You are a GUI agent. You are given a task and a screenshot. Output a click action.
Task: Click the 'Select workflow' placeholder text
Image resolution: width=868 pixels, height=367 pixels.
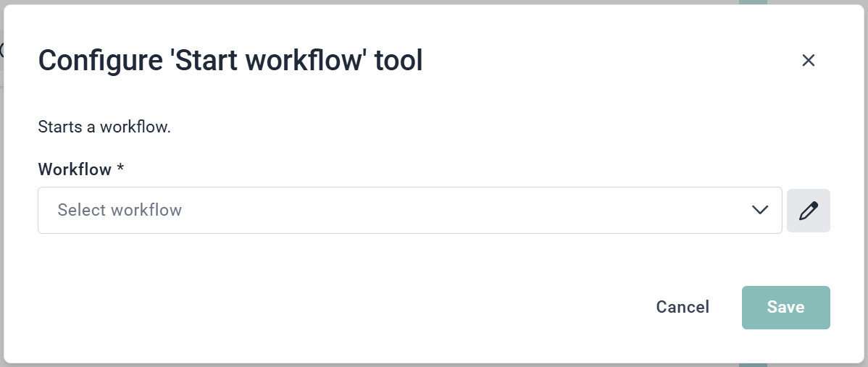(x=120, y=211)
